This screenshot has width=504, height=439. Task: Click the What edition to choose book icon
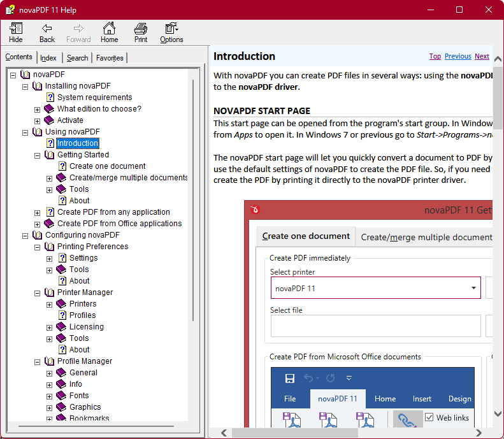(x=49, y=109)
